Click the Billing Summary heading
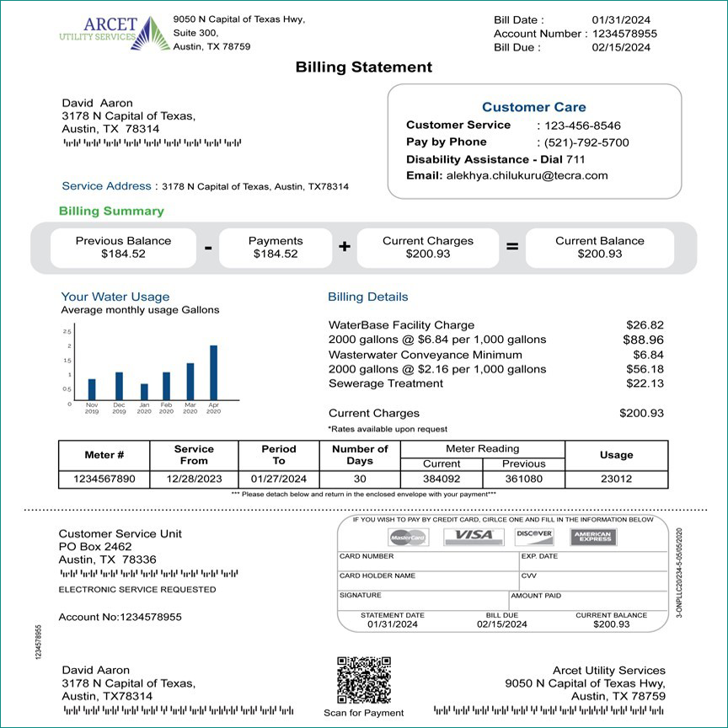This screenshot has width=728, height=728. click(x=111, y=211)
